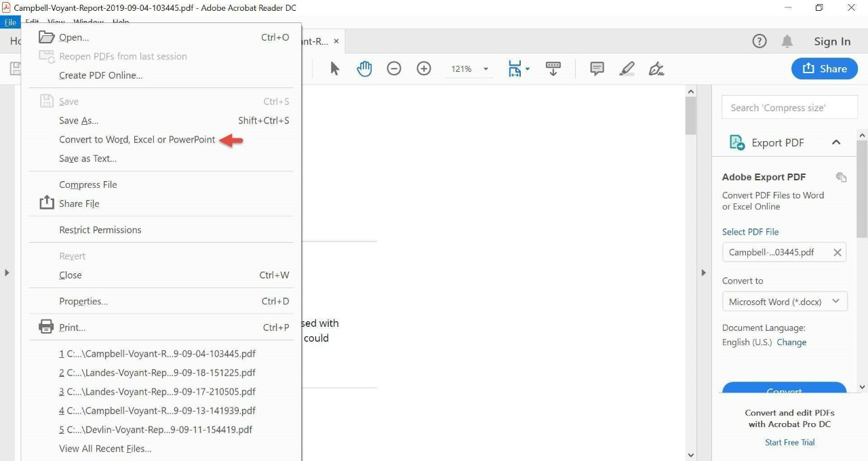868x461 pixels.
Task: Select the Highlight text pen tool
Action: tap(627, 68)
